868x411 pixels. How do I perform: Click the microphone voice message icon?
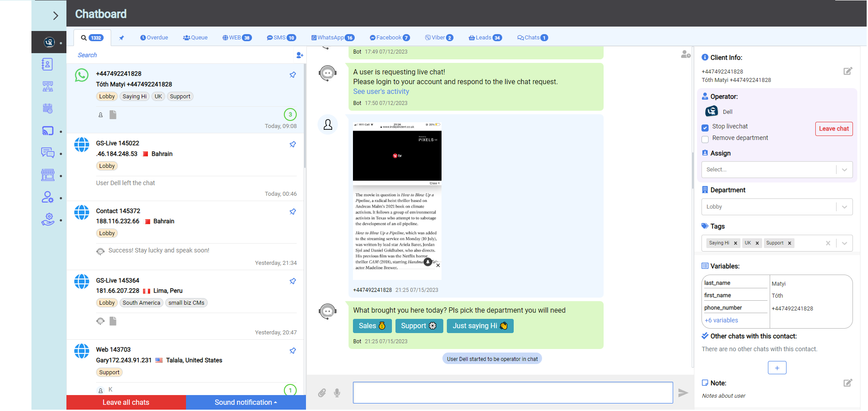[337, 393]
